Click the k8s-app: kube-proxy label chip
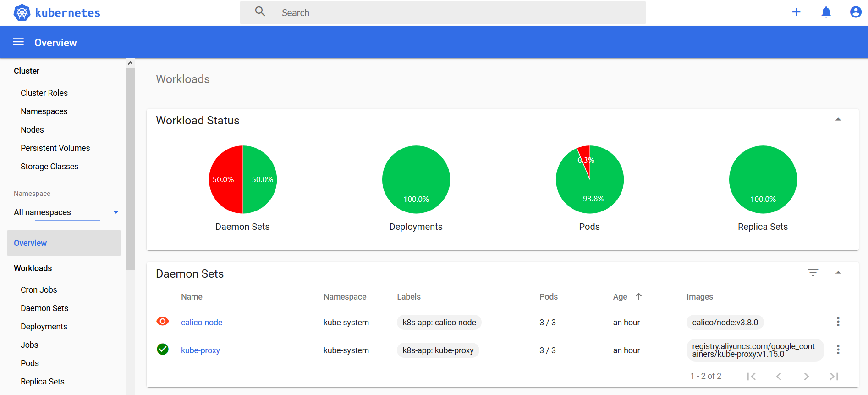Image resolution: width=868 pixels, height=395 pixels. tap(438, 350)
